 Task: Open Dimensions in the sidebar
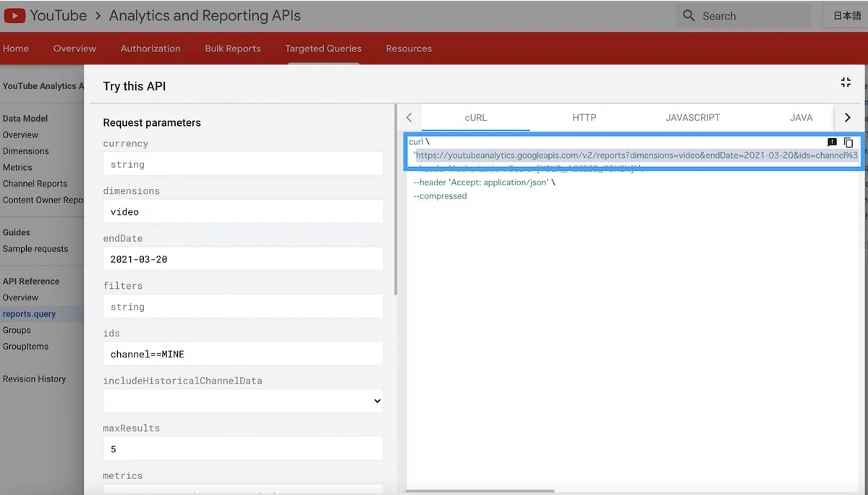tap(25, 151)
